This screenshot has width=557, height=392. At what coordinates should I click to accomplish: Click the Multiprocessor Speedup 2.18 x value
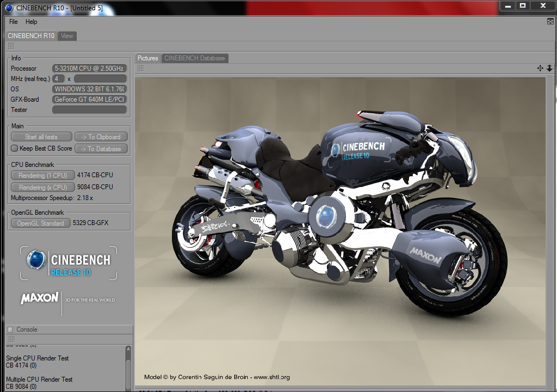point(85,198)
